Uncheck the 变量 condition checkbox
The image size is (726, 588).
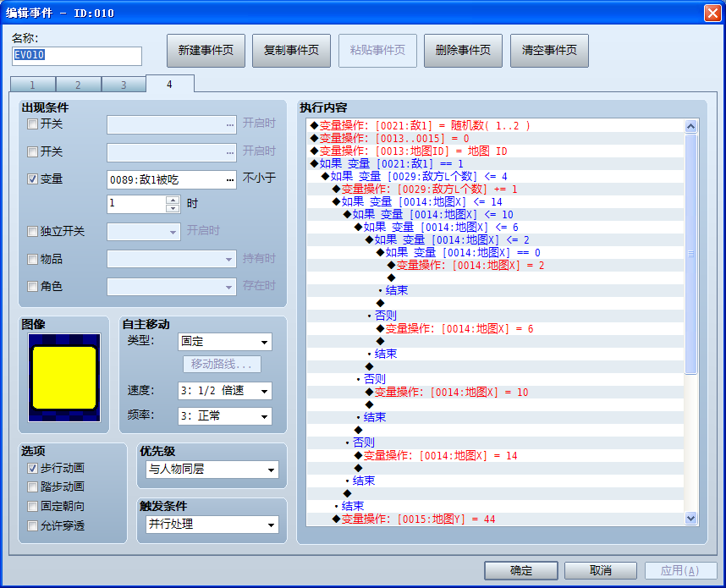32,179
